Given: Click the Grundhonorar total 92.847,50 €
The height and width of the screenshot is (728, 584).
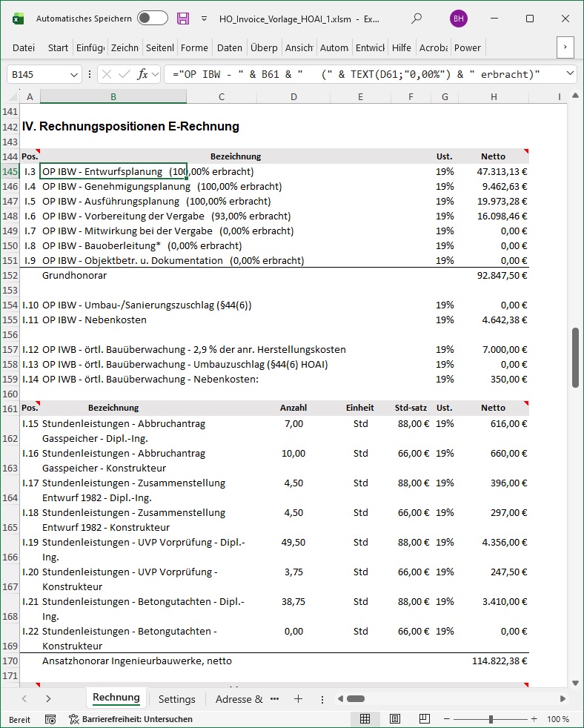Looking at the screenshot, I should (x=494, y=275).
